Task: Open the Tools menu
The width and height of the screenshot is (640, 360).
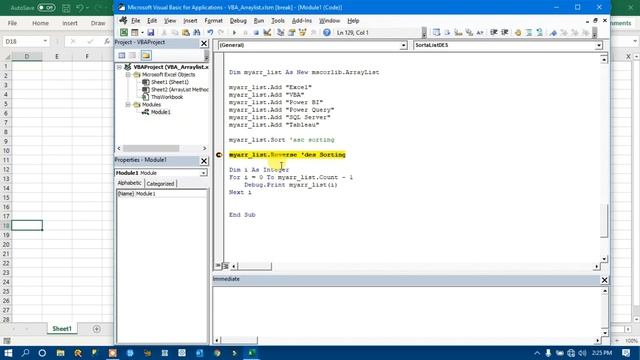Action: pos(278,20)
